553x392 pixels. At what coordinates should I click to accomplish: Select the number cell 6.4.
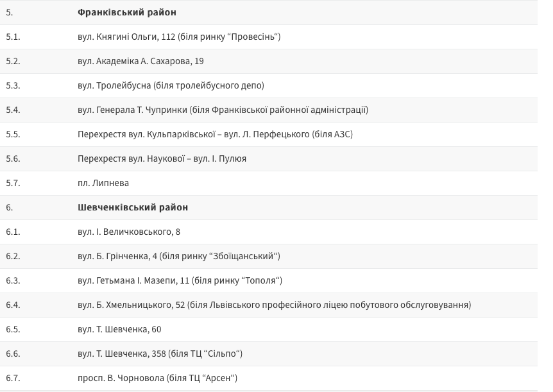[13, 305]
